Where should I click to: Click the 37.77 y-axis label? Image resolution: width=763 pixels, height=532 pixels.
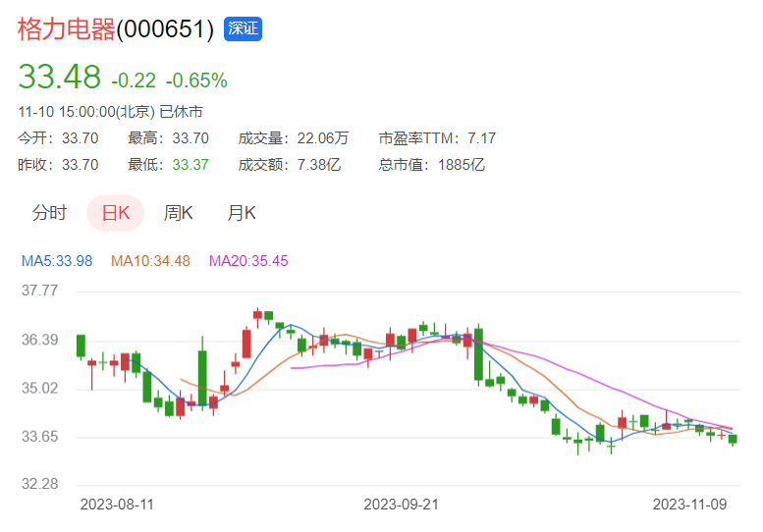(39, 291)
